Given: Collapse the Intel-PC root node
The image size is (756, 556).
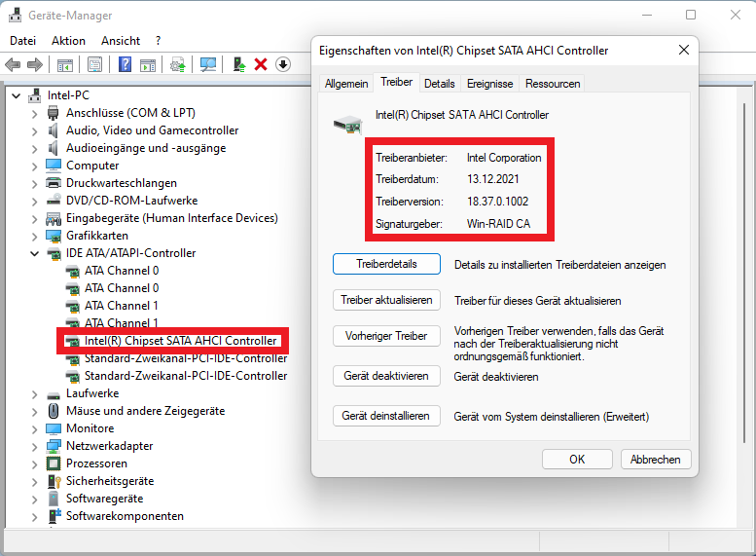Looking at the screenshot, I should click(x=17, y=95).
